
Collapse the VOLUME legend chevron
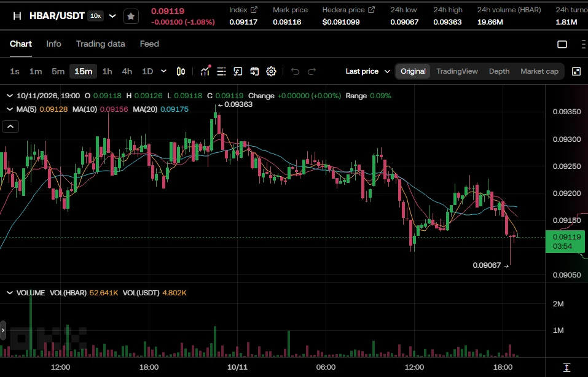coord(10,293)
